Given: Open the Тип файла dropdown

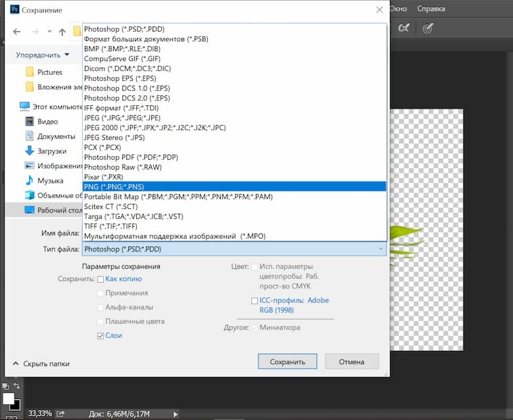Looking at the screenshot, I should (233, 249).
